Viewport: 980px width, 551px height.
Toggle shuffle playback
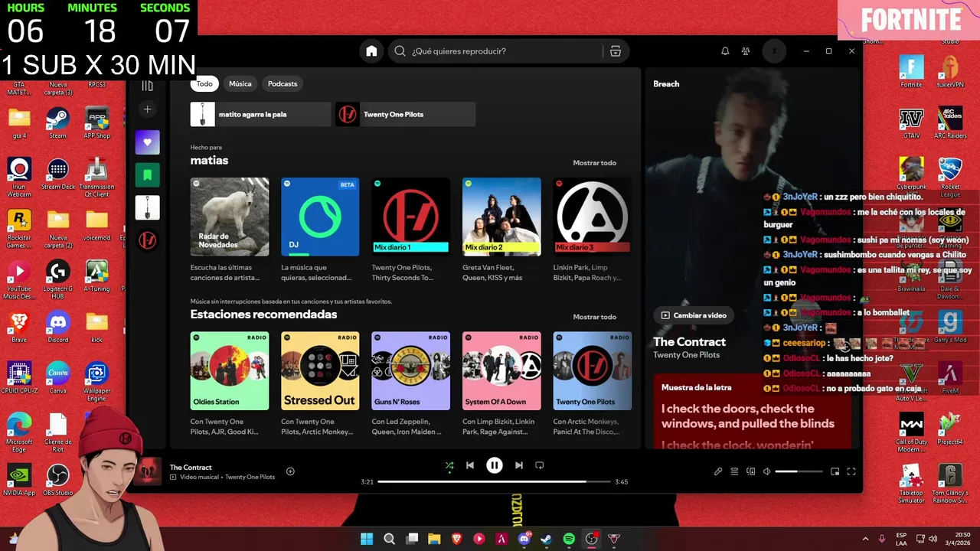[449, 465]
